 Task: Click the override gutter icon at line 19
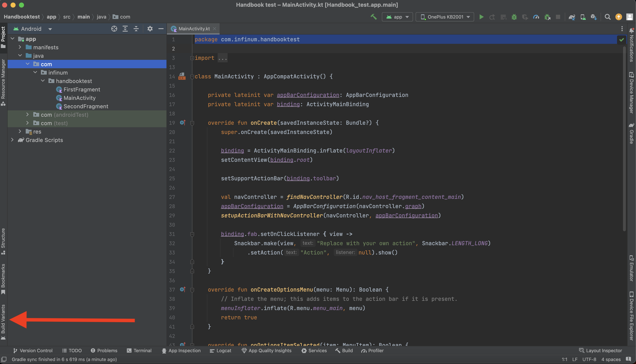tap(182, 123)
